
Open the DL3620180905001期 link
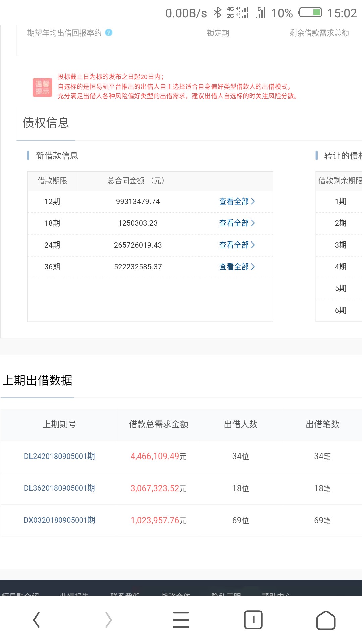[59, 488]
